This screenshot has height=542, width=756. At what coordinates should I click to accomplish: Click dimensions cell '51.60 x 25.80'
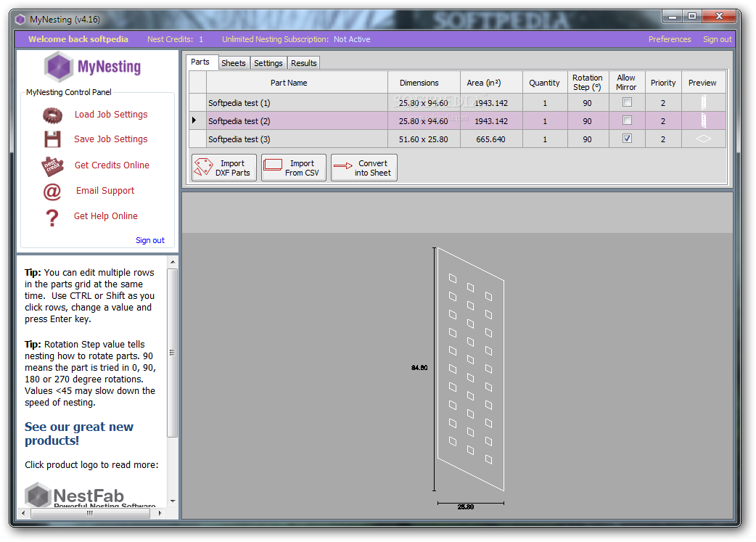point(424,139)
